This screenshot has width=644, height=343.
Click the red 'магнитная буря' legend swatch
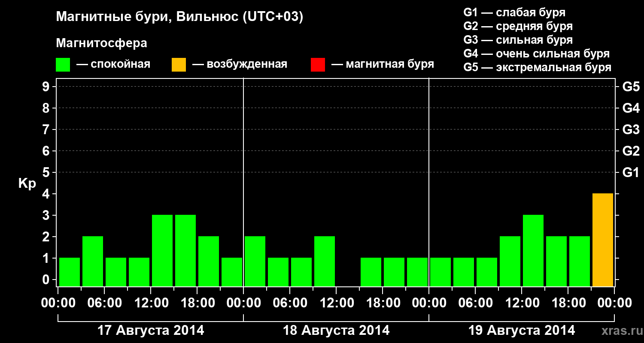point(318,65)
